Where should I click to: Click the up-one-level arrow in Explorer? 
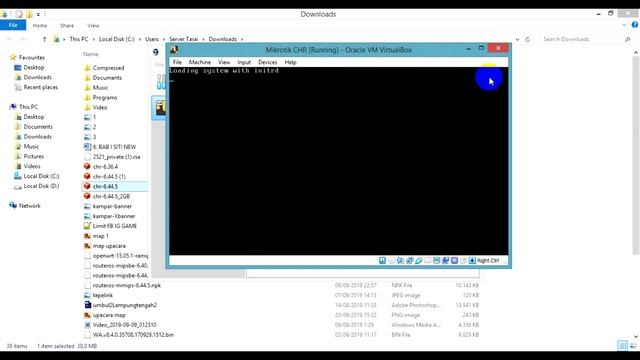point(44,39)
